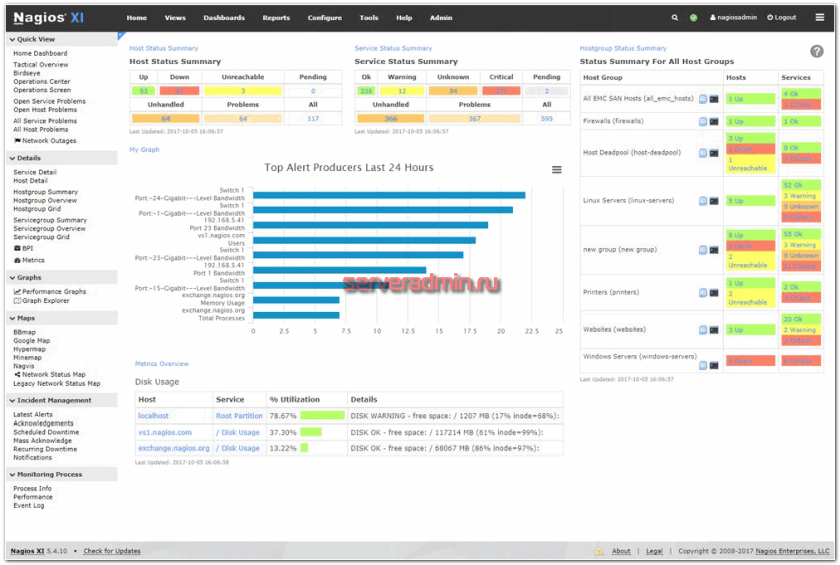
Task: Open commands icon for Printers hostgroup
Action: pyautogui.click(x=714, y=293)
